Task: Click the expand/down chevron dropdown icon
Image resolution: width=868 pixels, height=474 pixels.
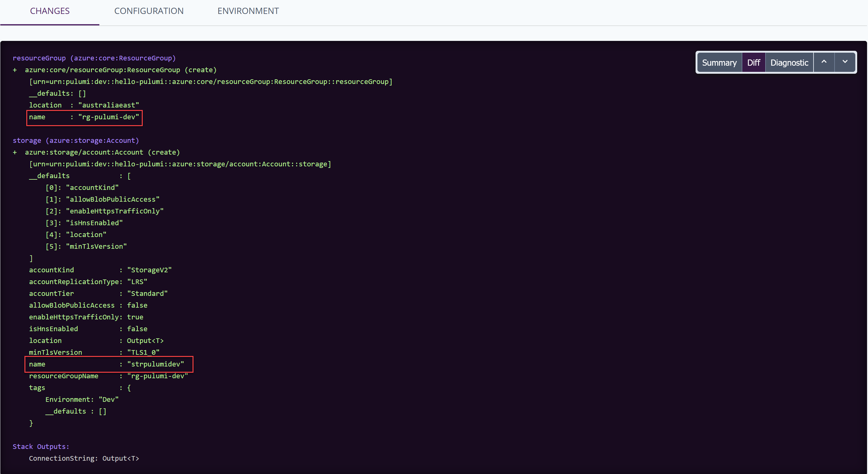Action: [845, 63]
